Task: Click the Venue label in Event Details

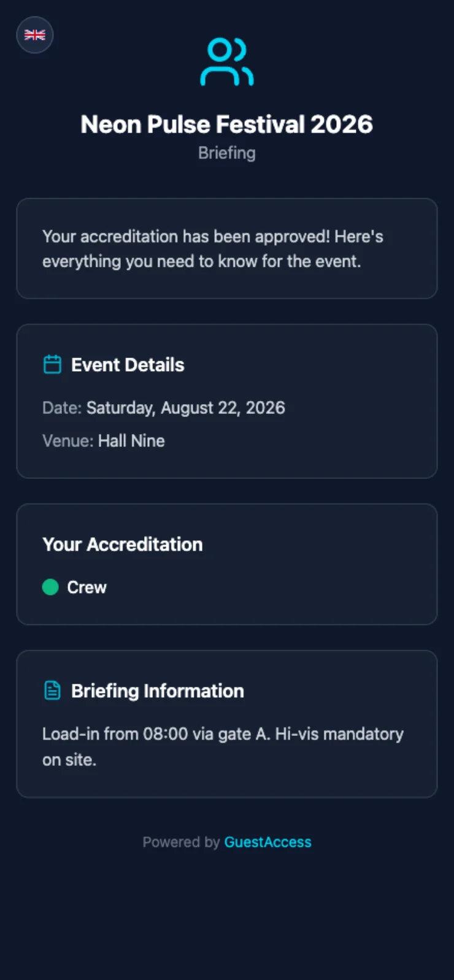Action: tap(68, 441)
